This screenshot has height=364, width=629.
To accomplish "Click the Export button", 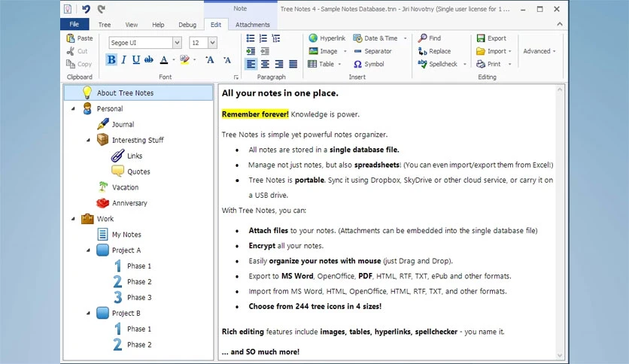I will pos(491,38).
